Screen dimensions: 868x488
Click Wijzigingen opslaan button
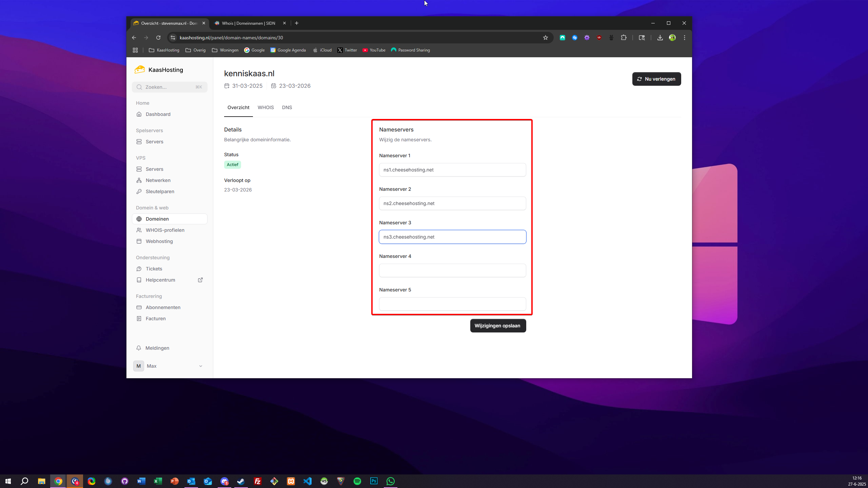coord(498,326)
